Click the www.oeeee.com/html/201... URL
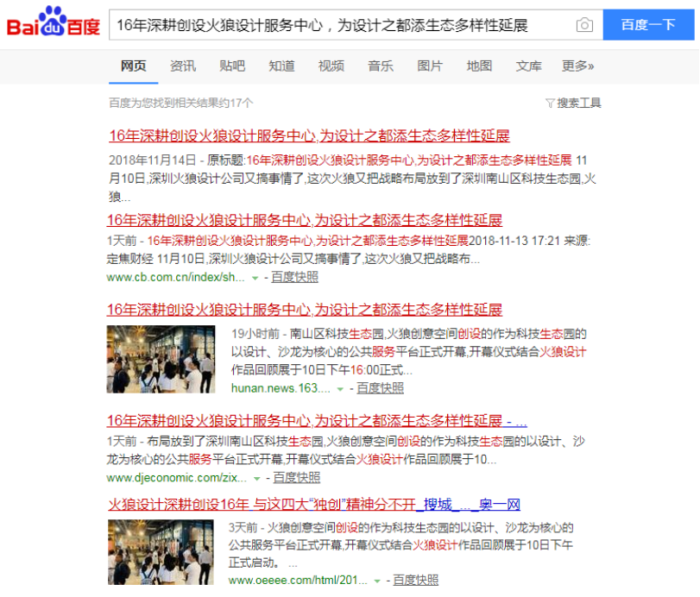 (298, 580)
